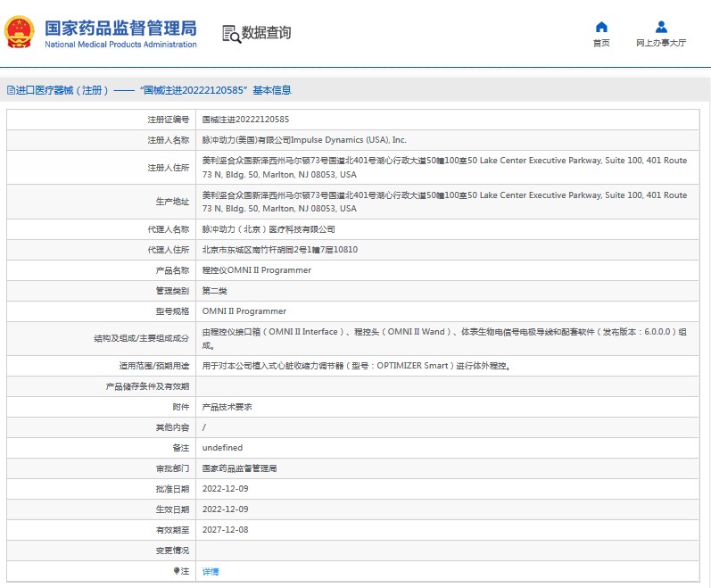Click the 产品储存条件及有效期 row label
The height and width of the screenshot is (588, 711).
tap(147, 386)
